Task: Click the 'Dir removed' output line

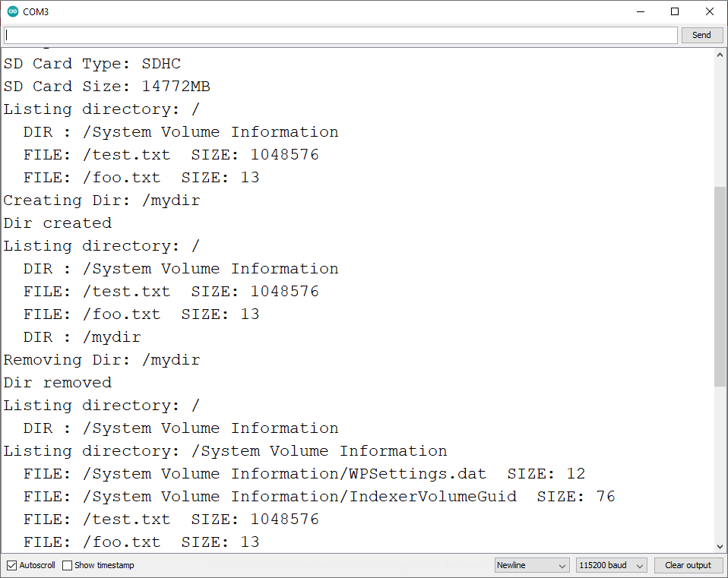Action: (58, 383)
